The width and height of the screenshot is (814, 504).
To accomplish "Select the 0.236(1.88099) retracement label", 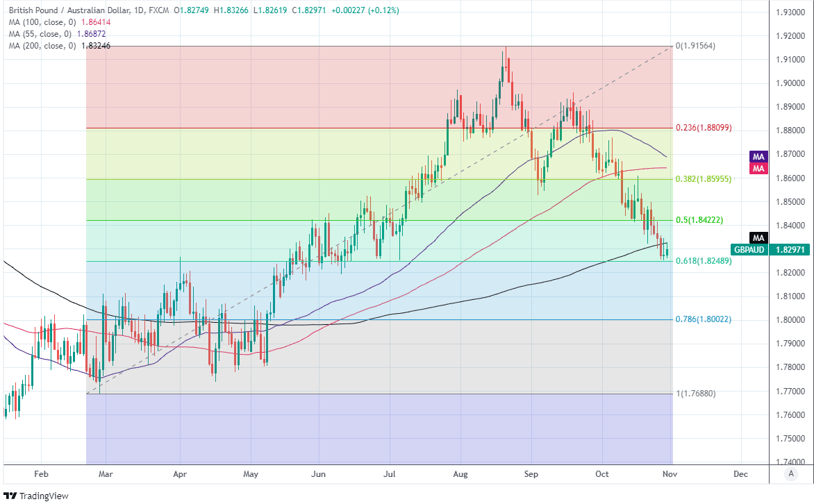I will [703, 128].
